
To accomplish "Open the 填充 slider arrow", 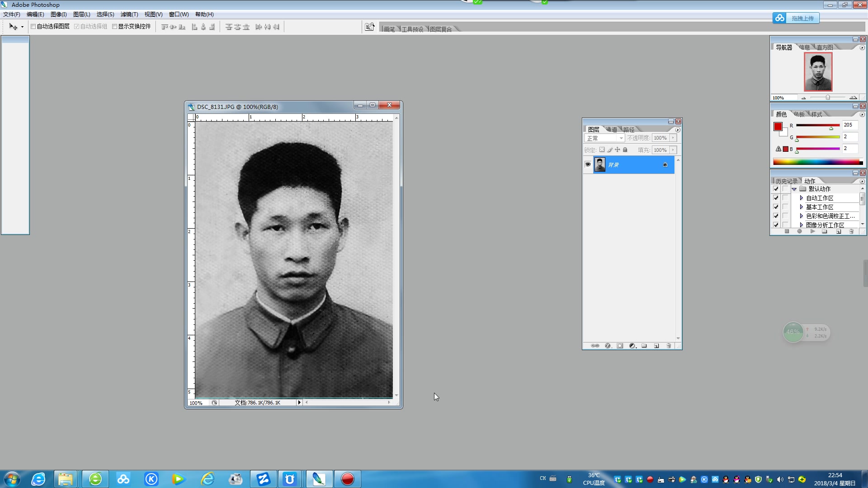I will coord(673,150).
